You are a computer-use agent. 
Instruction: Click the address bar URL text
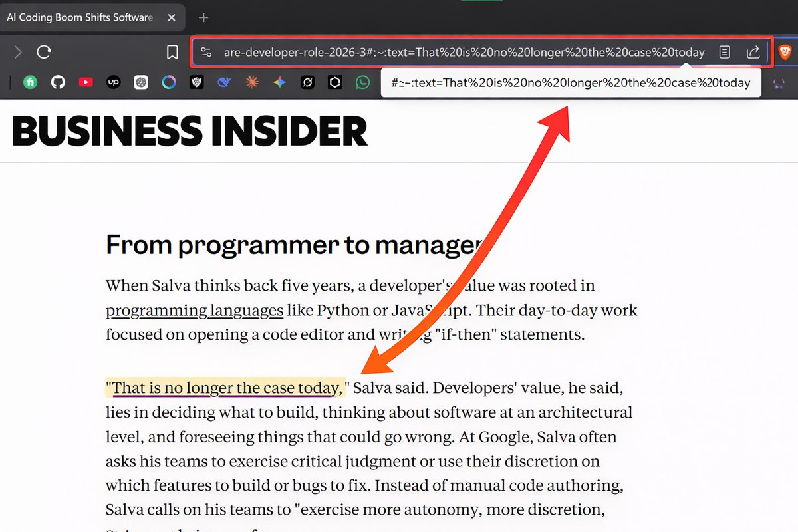[464, 52]
